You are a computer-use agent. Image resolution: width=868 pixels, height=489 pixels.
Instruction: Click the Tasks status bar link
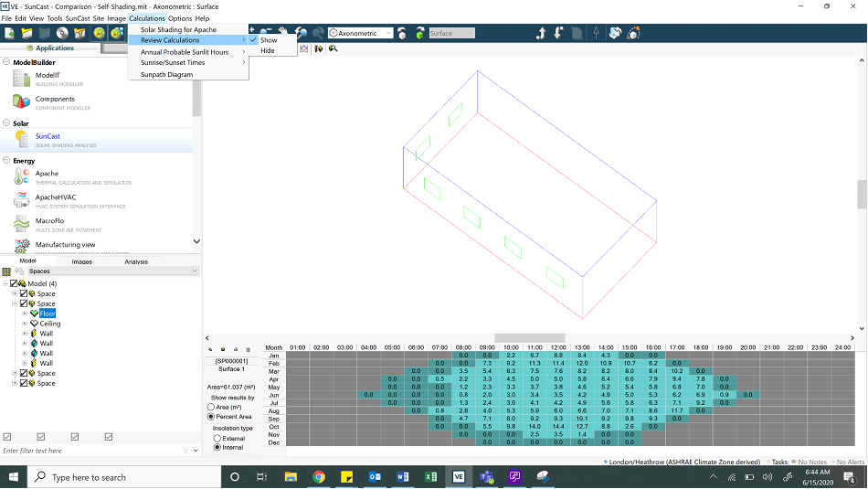click(778, 462)
